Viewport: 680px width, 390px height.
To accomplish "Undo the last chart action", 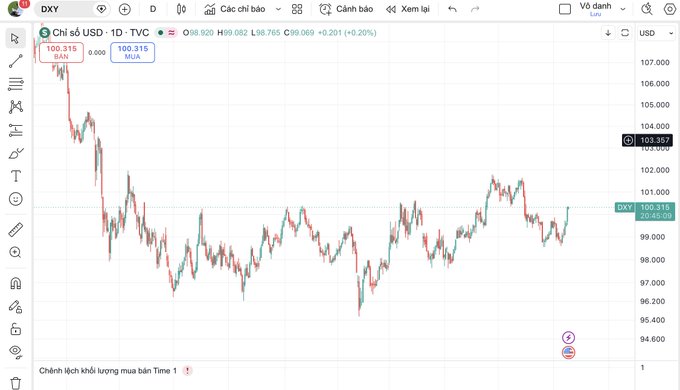I will tap(452, 9).
